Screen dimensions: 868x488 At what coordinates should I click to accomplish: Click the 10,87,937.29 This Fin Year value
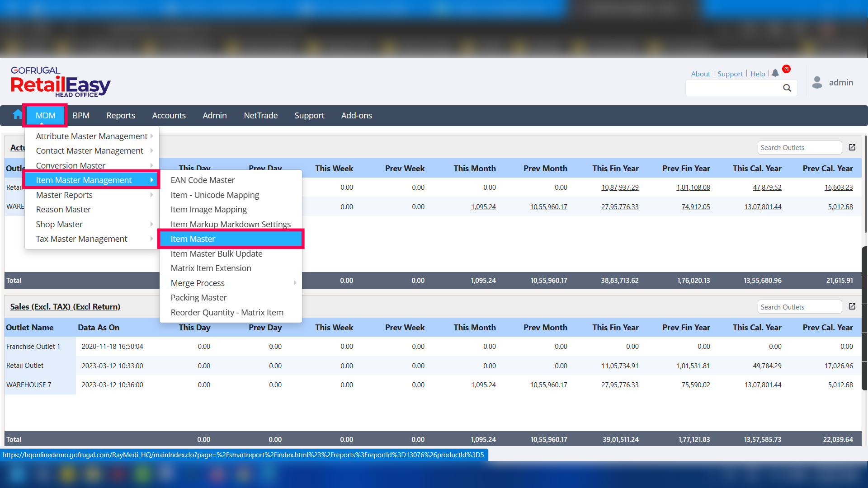620,188
